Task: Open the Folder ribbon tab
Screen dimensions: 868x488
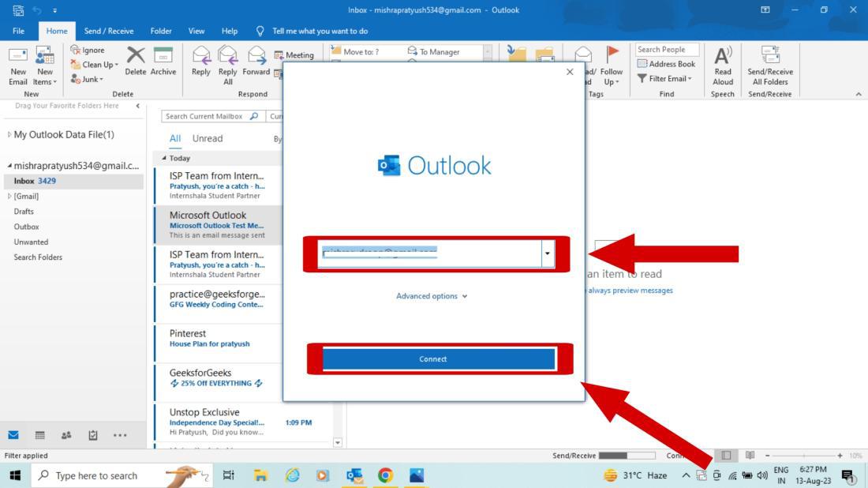Action: [160, 32]
